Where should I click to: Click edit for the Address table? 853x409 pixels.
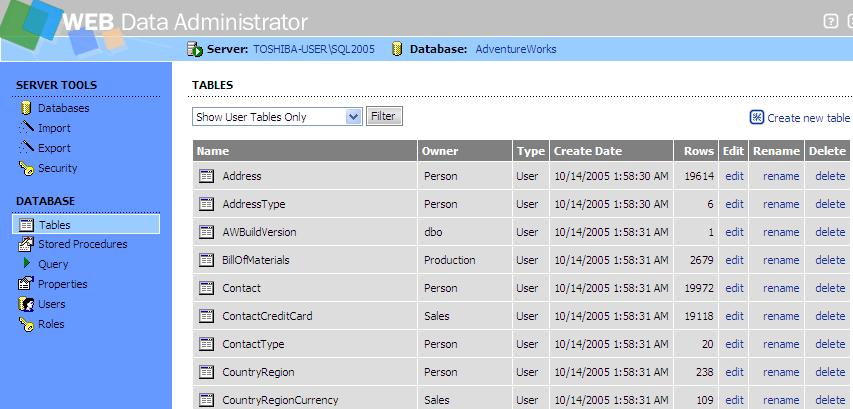pos(734,176)
